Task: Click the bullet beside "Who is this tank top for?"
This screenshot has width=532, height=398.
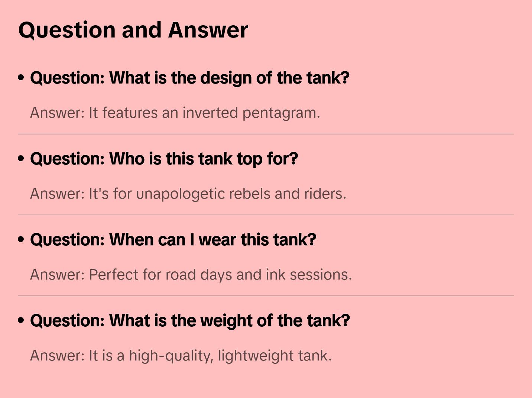Action: (x=21, y=159)
